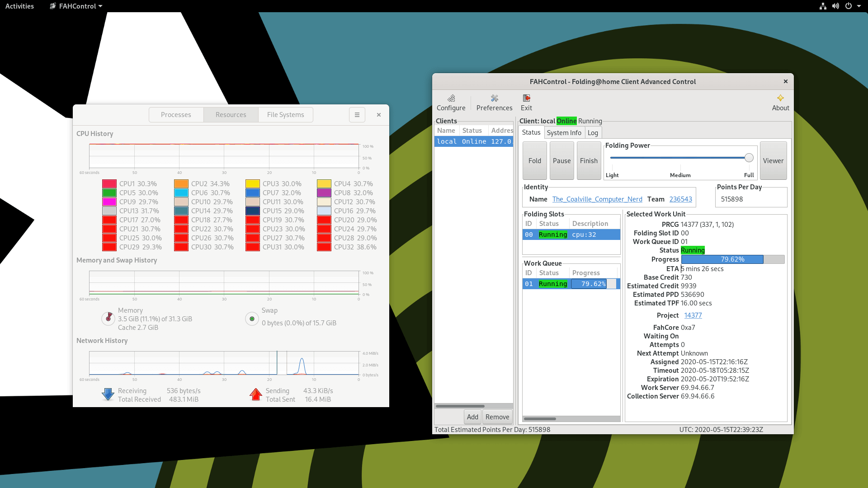Click the work unit Progress bar 79.62%
The height and width of the screenshot is (488, 868).
tap(732, 259)
